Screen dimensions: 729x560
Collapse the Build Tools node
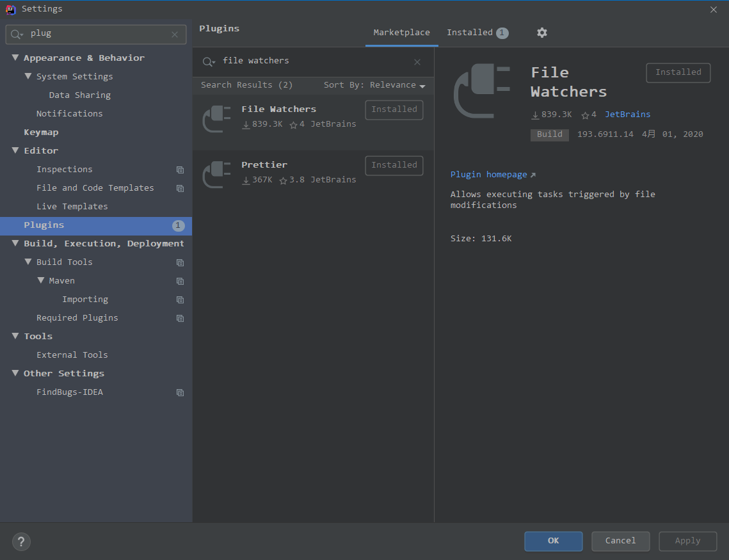click(x=28, y=262)
